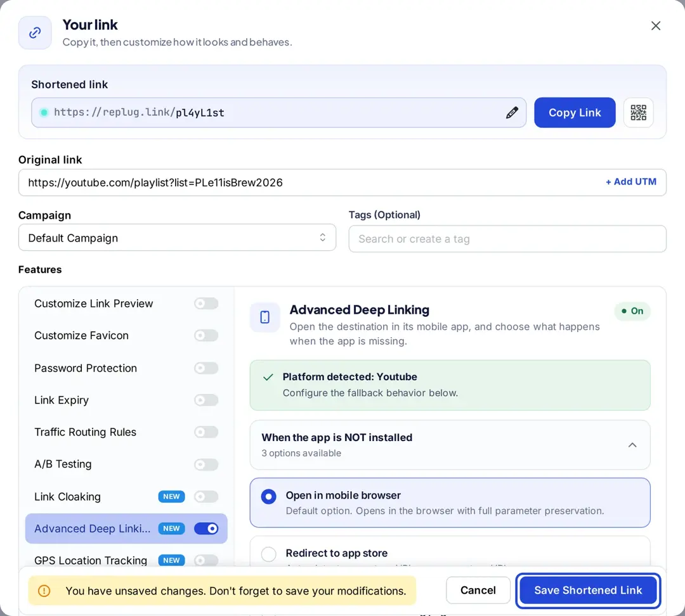Click the NEW badge beside GPS Location Tracking
The height and width of the screenshot is (616, 685).
(171, 560)
